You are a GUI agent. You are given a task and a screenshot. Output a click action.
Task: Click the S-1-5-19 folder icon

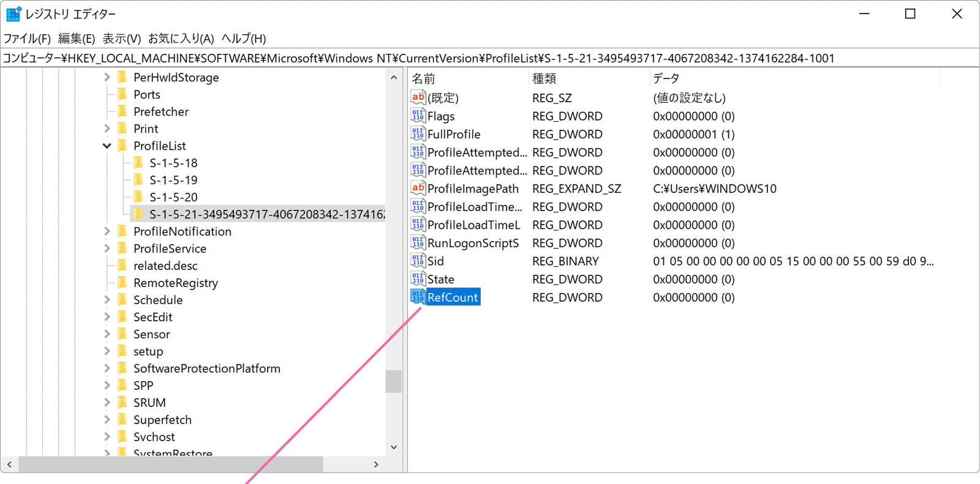pyautogui.click(x=138, y=180)
